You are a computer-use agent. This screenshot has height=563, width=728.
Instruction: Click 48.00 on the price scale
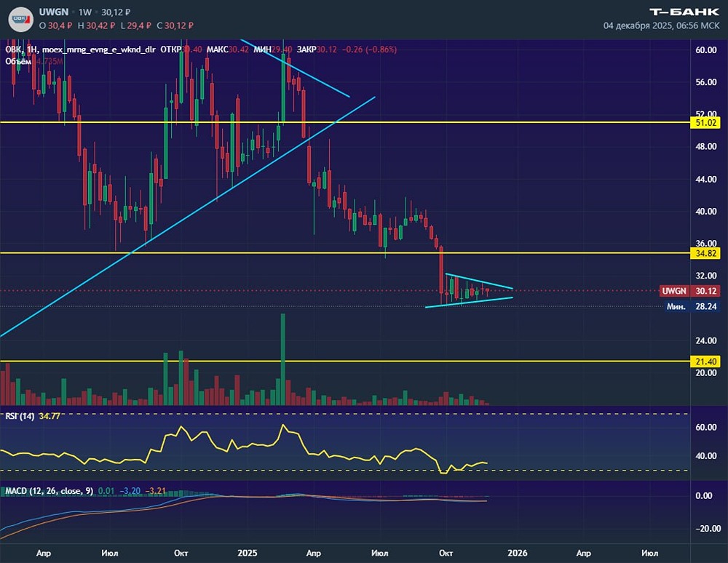(x=705, y=146)
